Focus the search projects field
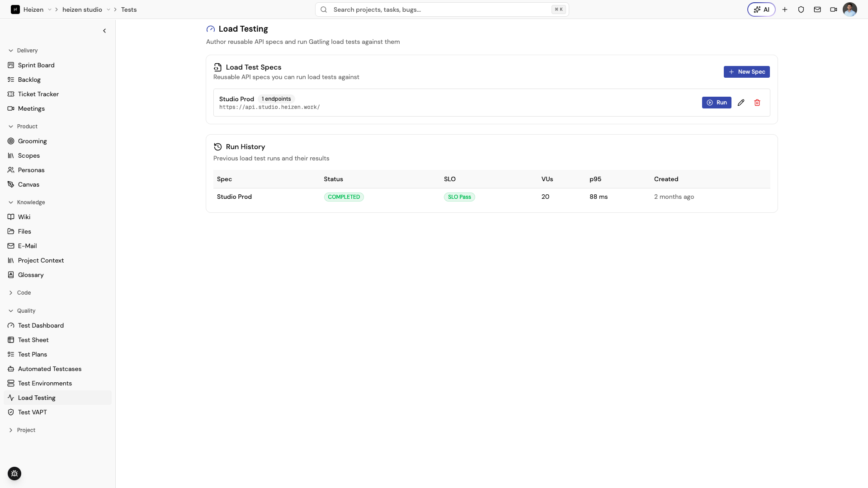This screenshot has width=868, height=488. (x=442, y=9)
